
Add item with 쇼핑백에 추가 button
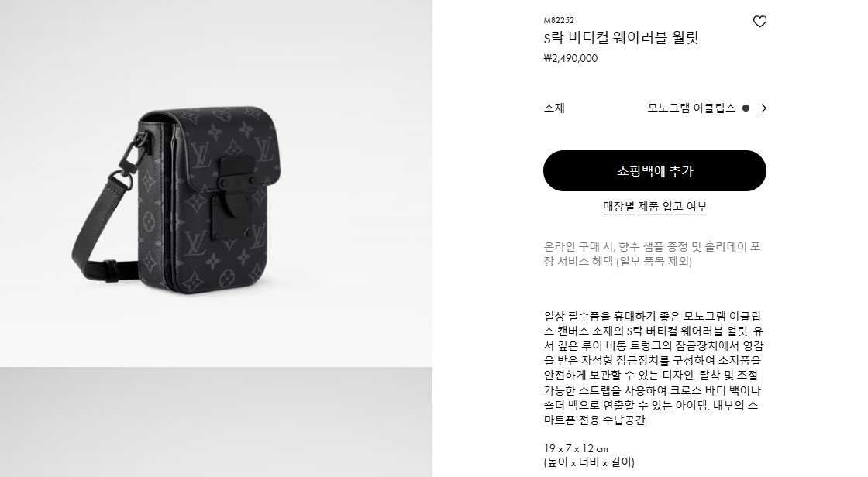click(x=655, y=171)
